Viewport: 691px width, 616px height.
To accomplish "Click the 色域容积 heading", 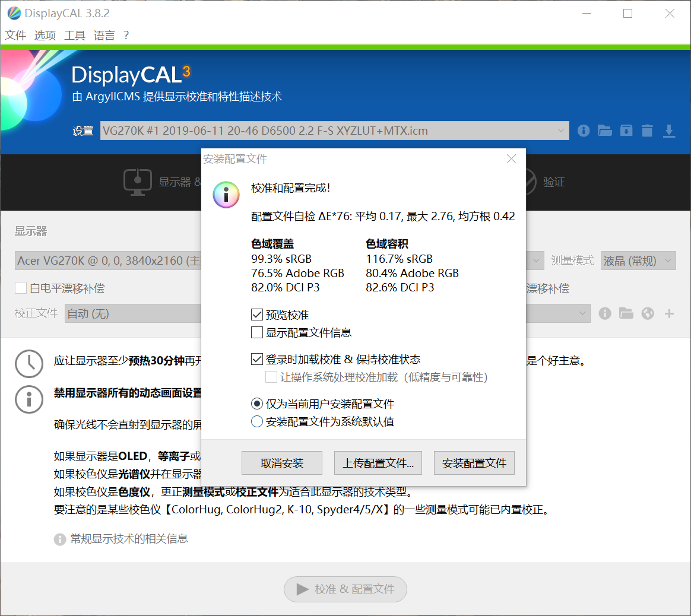I will coord(387,244).
